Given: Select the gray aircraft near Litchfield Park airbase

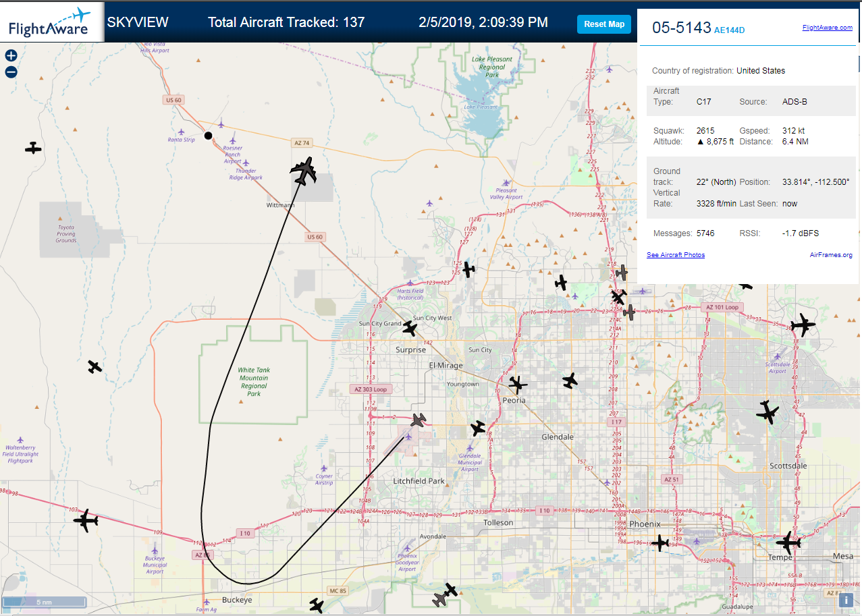Looking at the screenshot, I should 419,420.
